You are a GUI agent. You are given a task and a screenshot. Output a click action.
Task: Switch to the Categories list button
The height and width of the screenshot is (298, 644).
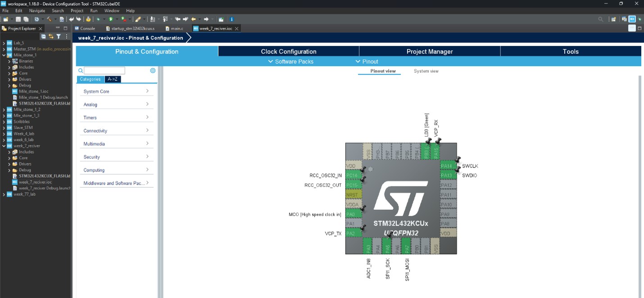pyautogui.click(x=90, y=79)
